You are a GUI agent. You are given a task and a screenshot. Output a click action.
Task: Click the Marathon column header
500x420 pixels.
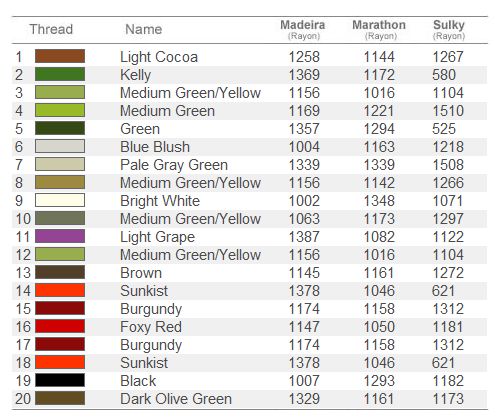coord(379,30)
